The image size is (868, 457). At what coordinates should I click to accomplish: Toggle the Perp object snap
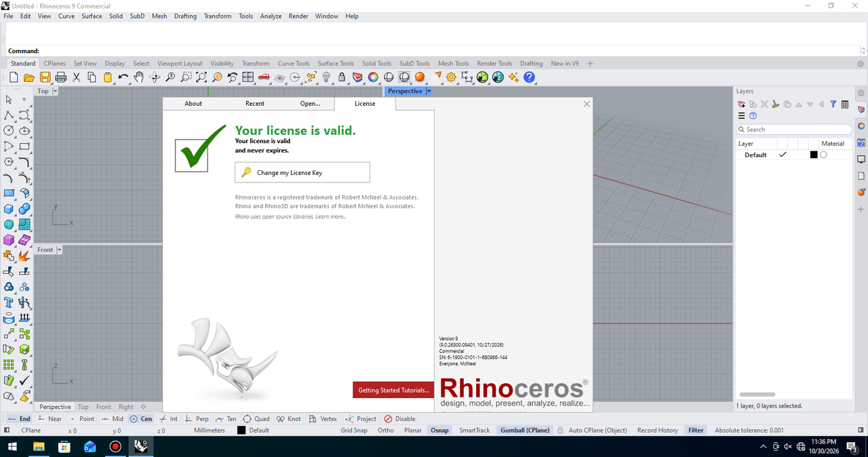coord(196,419)
